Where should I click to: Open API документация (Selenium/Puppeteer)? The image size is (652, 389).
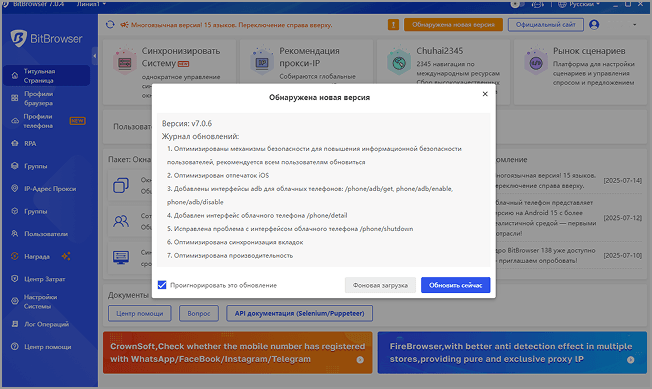click(299, 313)
